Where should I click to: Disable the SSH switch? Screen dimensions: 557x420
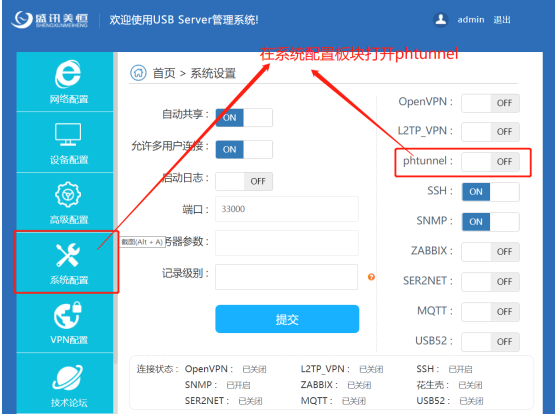click(x=490, y=192)
